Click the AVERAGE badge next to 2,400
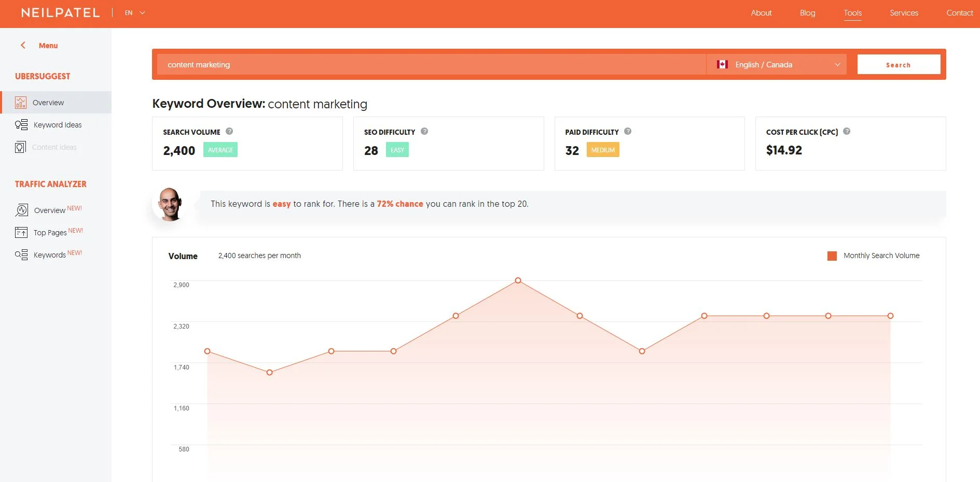 [220, 150]
